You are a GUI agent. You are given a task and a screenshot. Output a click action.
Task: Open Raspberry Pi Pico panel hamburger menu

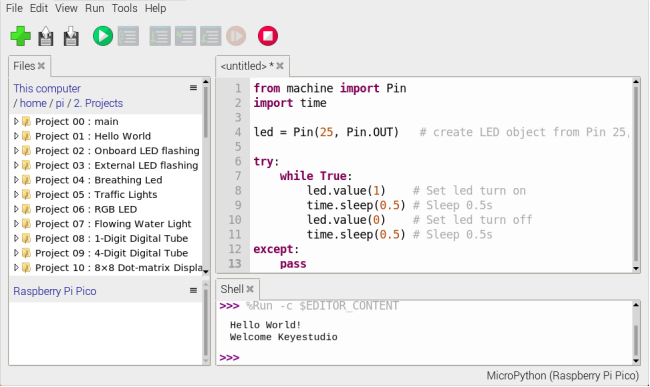(x=193, y=290)
